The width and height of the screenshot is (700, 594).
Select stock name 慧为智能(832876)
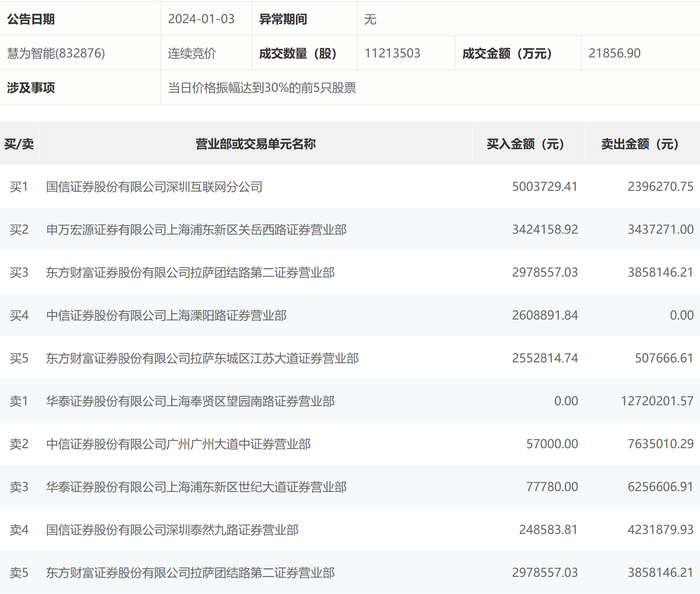coord(56,53)
